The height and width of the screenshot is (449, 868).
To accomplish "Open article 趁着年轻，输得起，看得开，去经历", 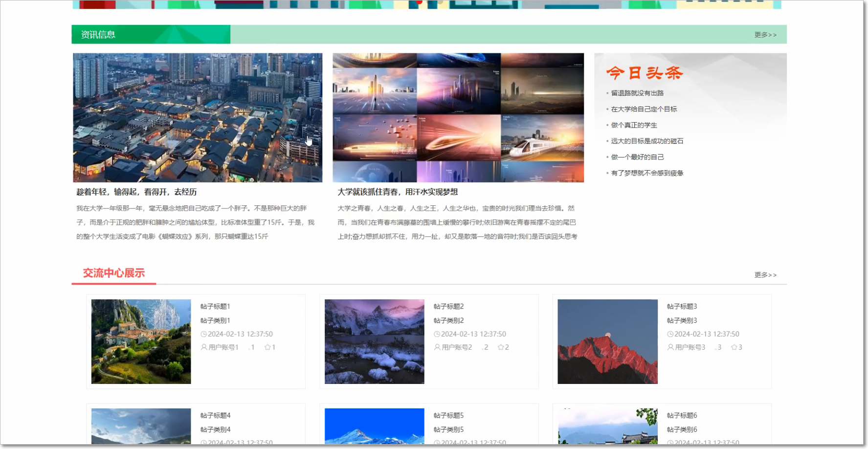I will [x=136, y=192].
